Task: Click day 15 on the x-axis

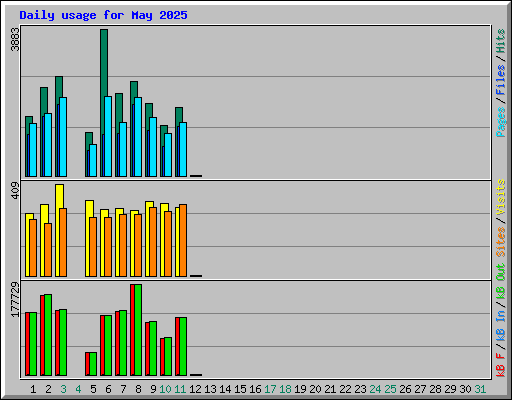Action: point(240,389)
